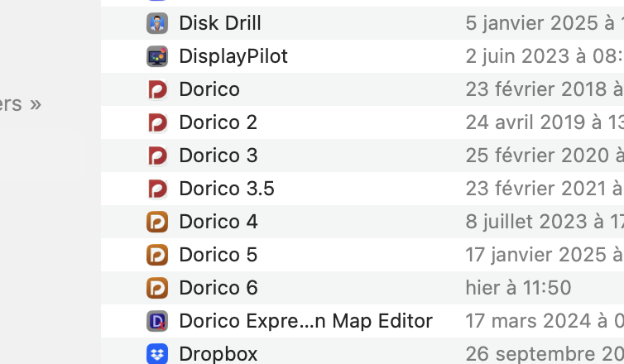Click the Dorico 3 app icon
Image resolution: width=624 pixels, height=364 pixels.
pos(157,156)
